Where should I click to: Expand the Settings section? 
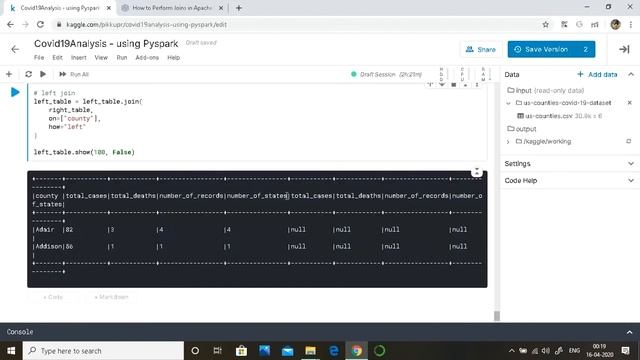570,164
